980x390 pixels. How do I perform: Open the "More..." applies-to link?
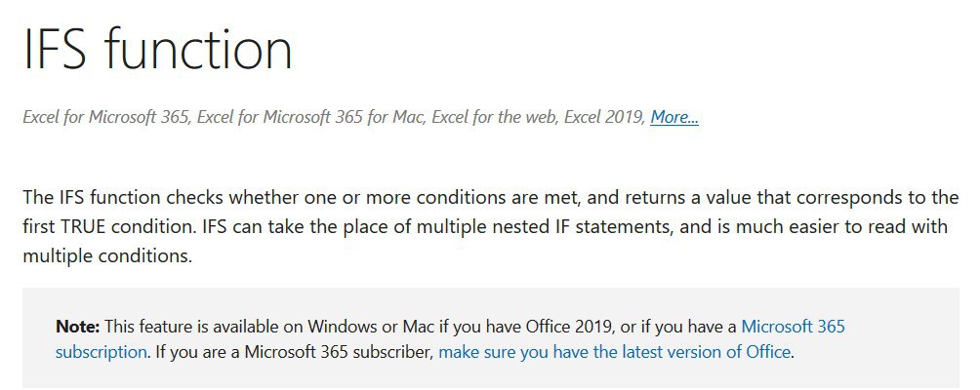674,117
